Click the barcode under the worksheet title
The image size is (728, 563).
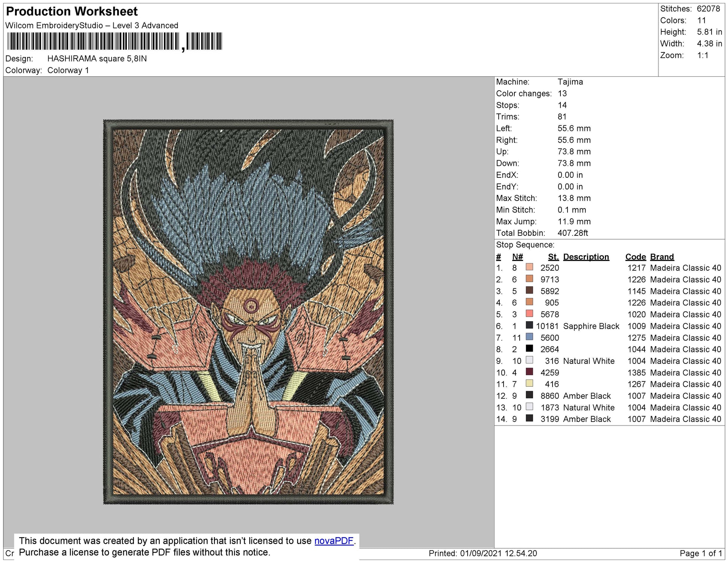tap(114, 41)
